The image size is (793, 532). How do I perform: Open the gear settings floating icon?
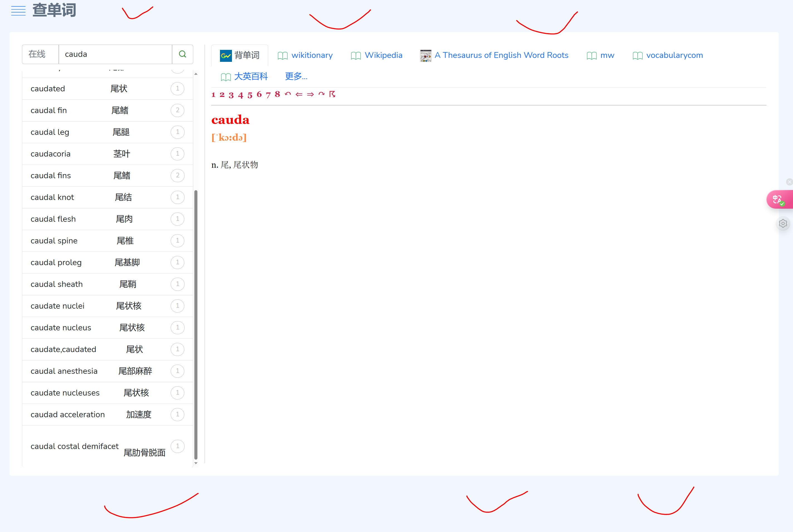coord(783,224)
